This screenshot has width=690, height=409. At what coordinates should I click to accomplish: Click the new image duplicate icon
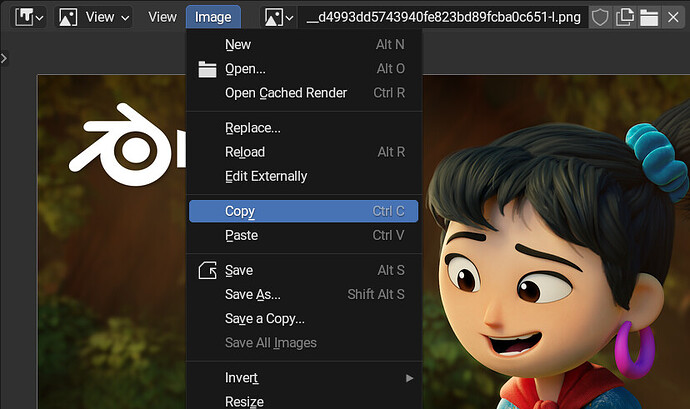(x=625, y=17)
